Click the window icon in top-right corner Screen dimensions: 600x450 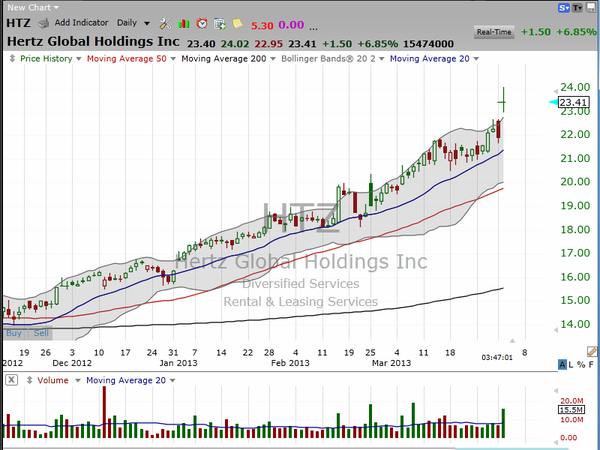tap(591, 8)
